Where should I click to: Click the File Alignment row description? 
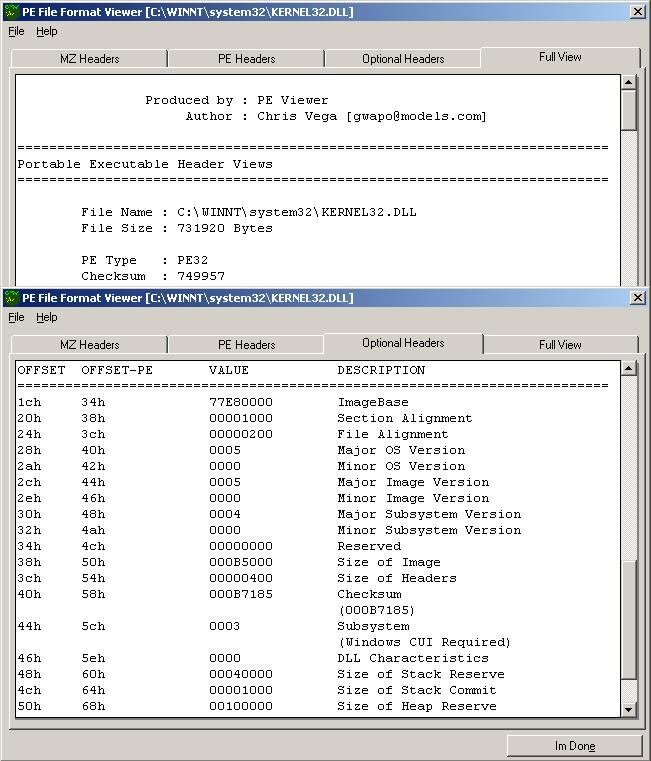[x=392, y=434]
